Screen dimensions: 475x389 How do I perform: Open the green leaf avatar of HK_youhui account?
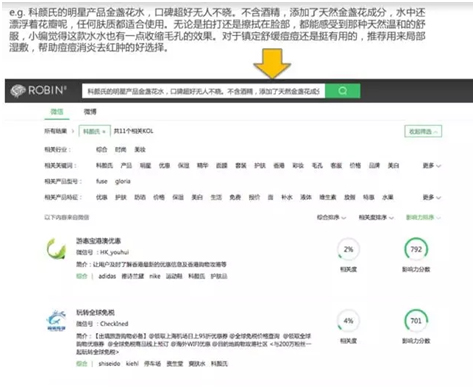[x=56, y=249]
